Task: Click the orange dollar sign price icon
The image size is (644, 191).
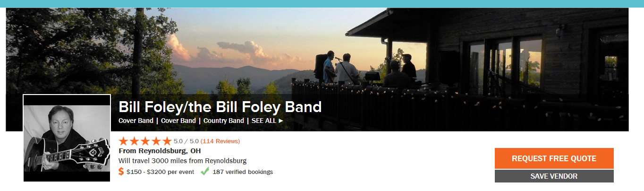Action: pyautogui.click(x=121, y=172)
